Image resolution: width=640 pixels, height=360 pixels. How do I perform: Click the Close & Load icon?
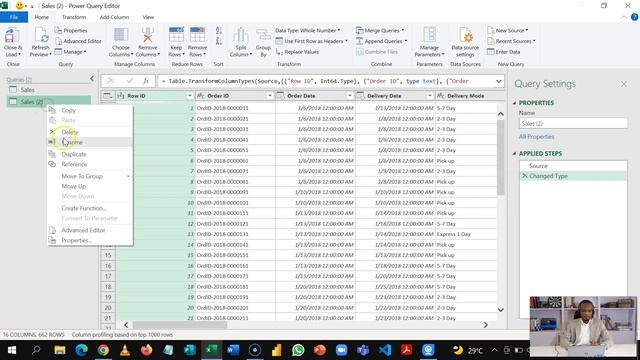point(12,36)
